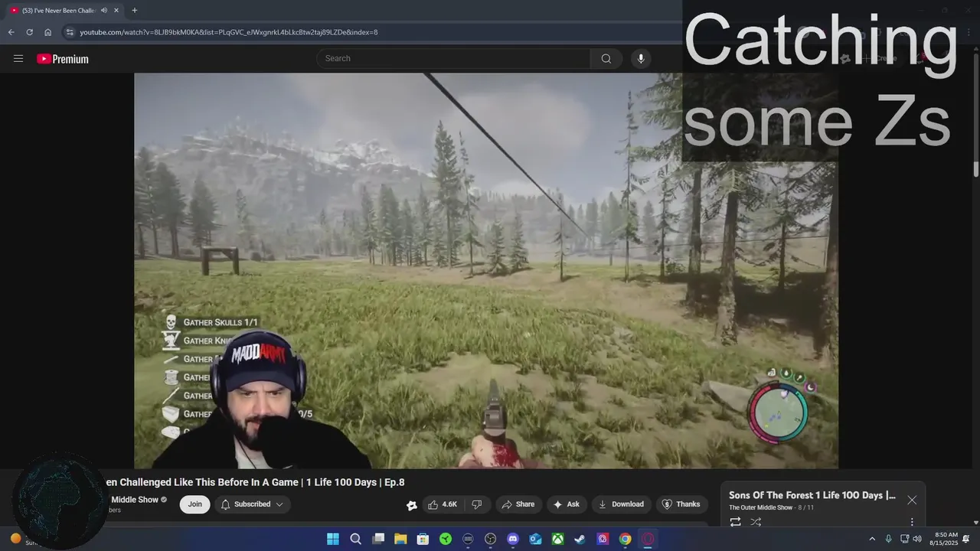Image resolution: width=980 pixels, height=551 pixels.
Task: Send Thanks to the creator
Action: tap(681, 504)
